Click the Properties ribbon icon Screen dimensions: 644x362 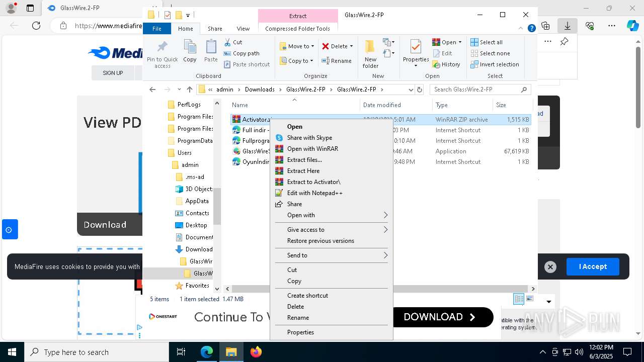pos(416,47)
